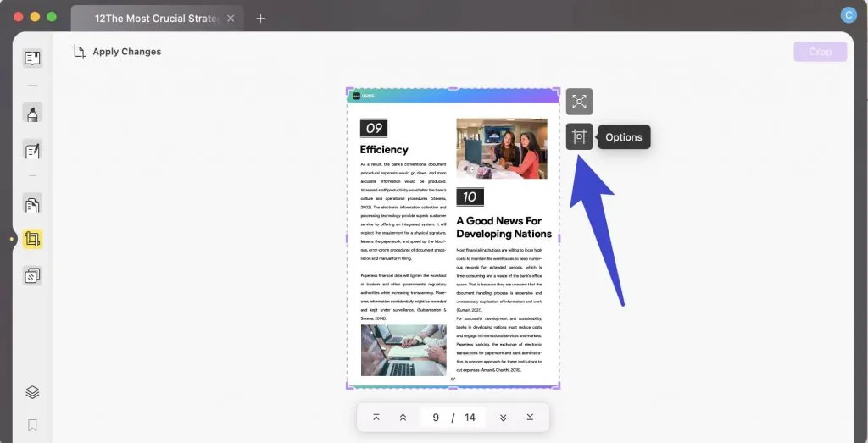This screenshot has width=868, height=443.
Task: Jump to the first page
Action: click(x=376, y=418)
